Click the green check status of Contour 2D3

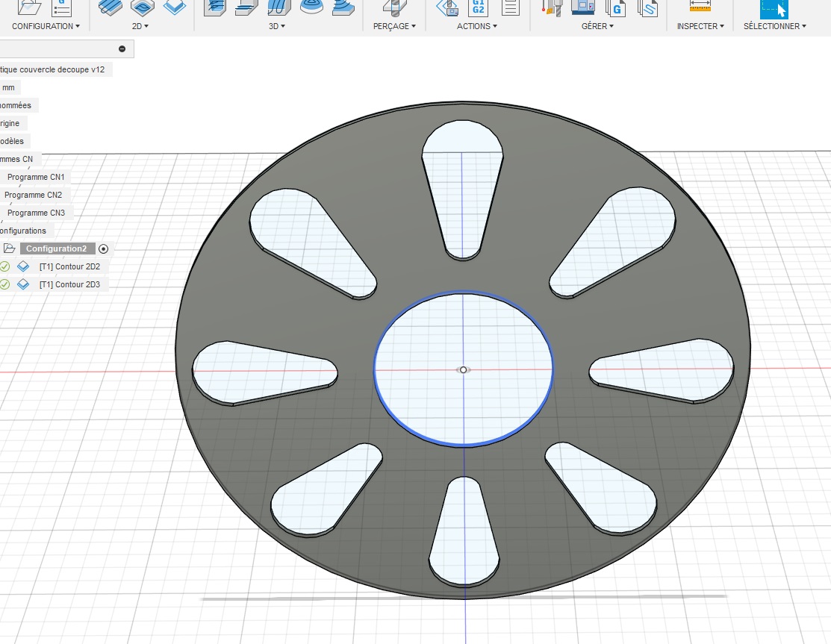pos(4,284)
